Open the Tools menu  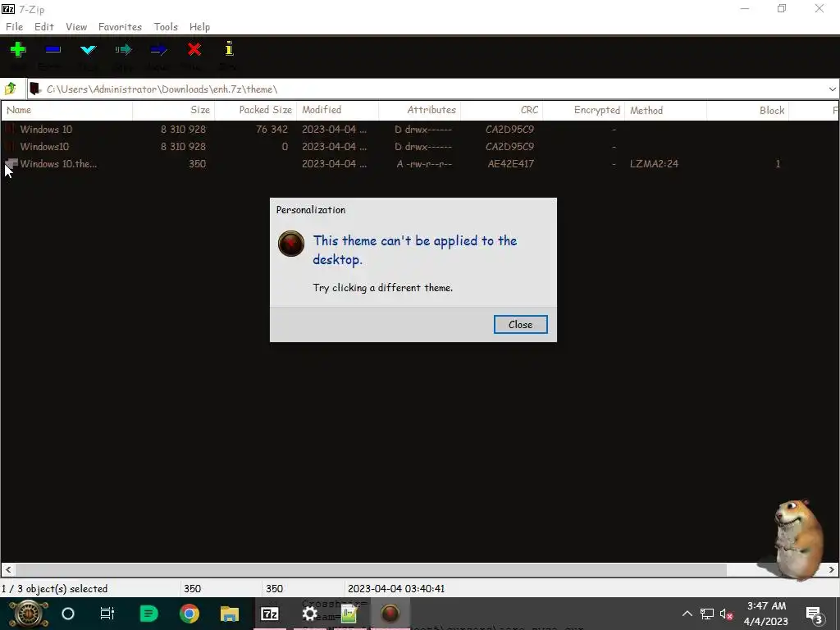[x=166, y=27]
